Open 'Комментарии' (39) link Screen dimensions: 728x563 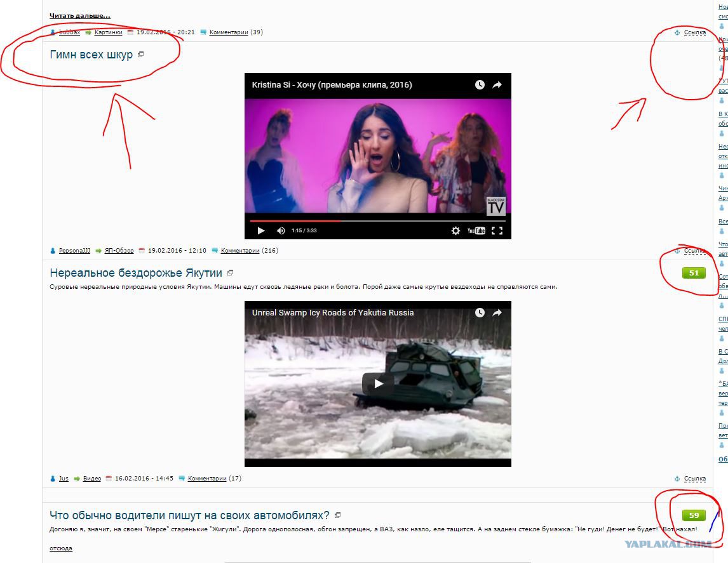coord(229,32)
